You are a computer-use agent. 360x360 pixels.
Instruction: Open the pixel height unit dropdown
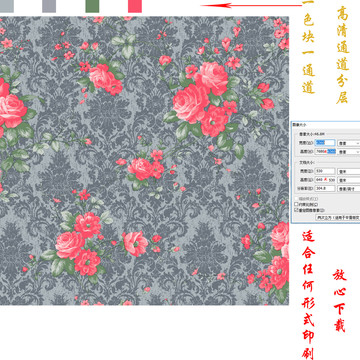point(349,152)
